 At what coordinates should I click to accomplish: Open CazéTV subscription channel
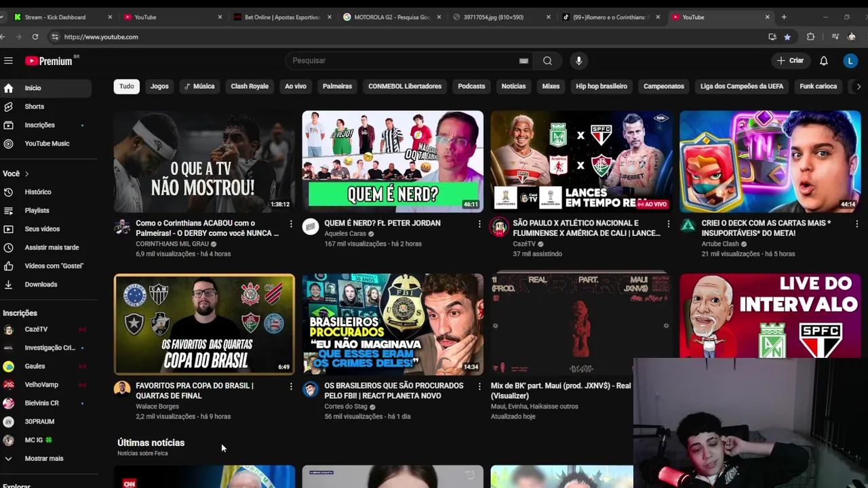[x=45, y=329]
